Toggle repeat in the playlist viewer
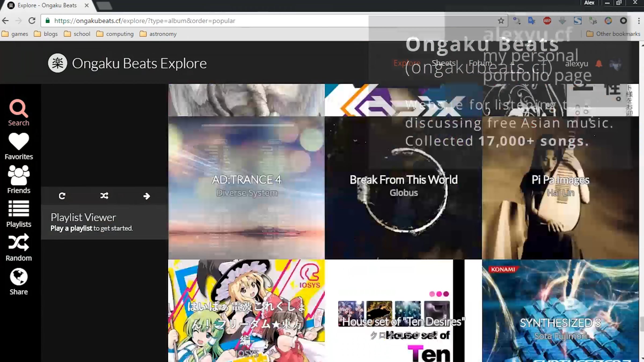Viewport: 644px width, 362px height. (62, 196)
